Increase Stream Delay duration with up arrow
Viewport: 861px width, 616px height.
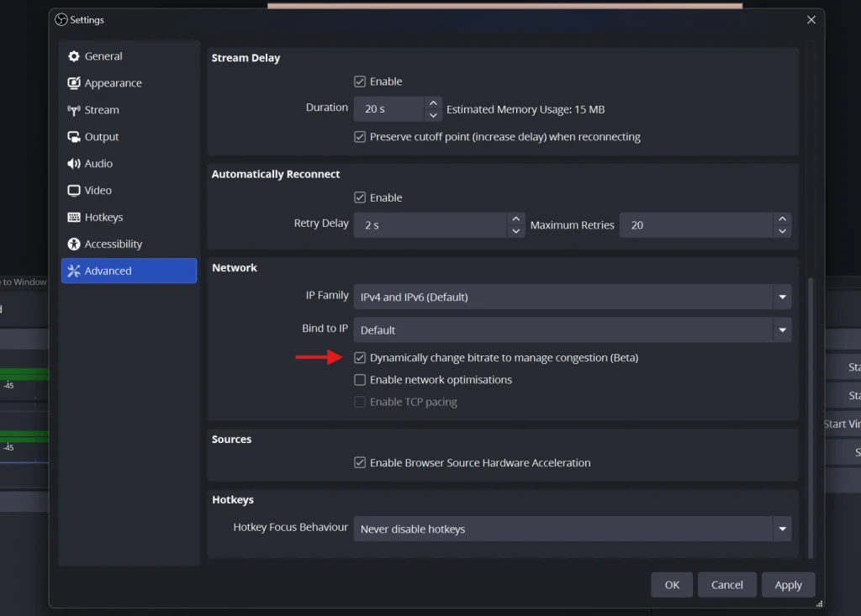click(433, 103)
